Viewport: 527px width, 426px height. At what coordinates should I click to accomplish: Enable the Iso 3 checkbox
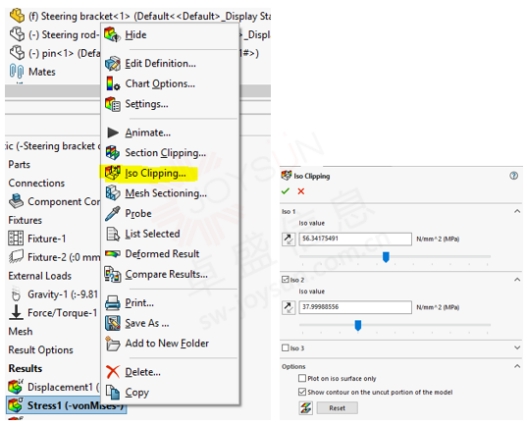[285, 348]
